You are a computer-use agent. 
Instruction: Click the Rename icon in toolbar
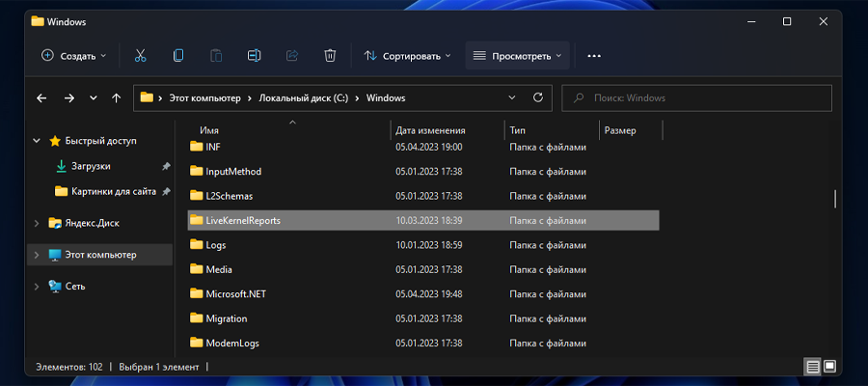254,55
